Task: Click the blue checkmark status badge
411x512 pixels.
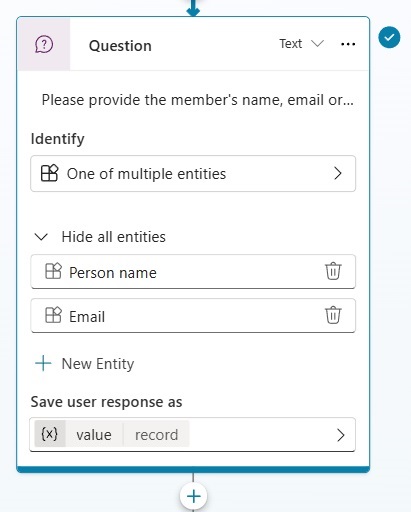Action: [389, 37]
